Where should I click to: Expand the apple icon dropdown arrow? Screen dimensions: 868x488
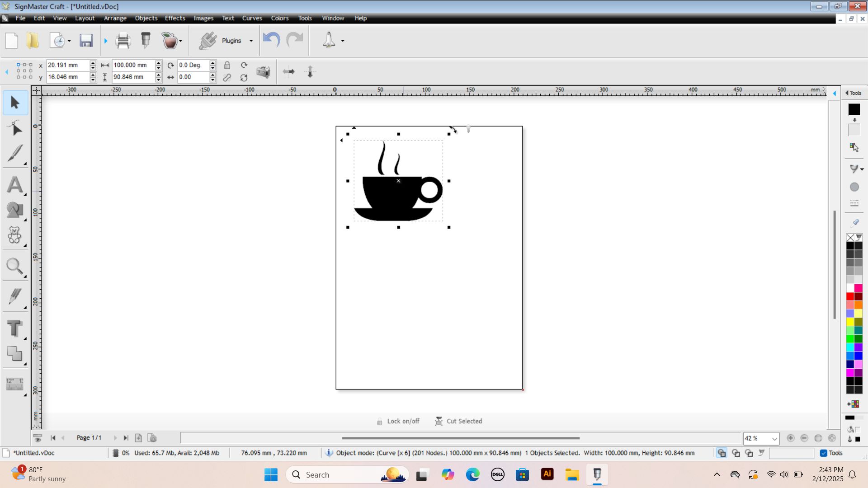(x=180, y=41)
